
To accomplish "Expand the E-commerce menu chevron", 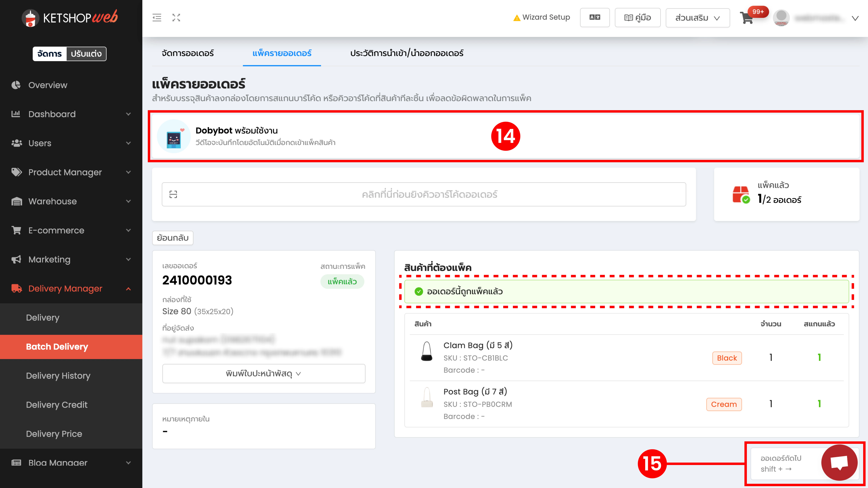I will pos(128,230).
